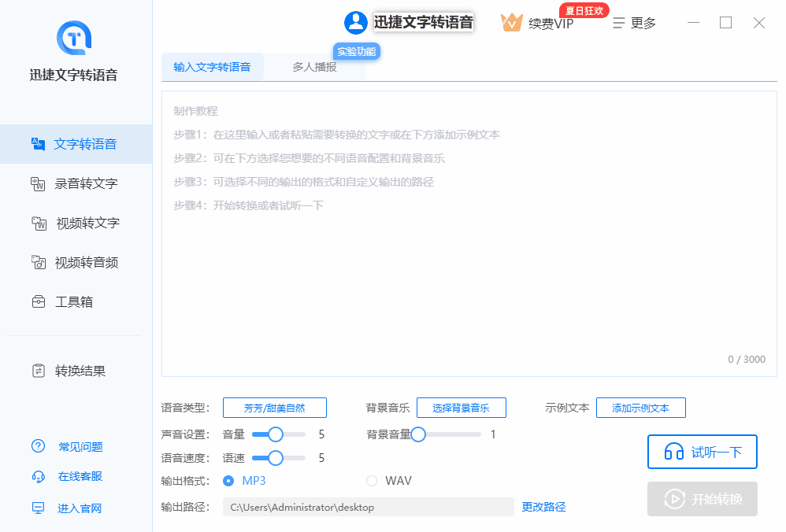Open 常见问题 link
Viewport: 786px width, 532px height.
coord(80,447)
